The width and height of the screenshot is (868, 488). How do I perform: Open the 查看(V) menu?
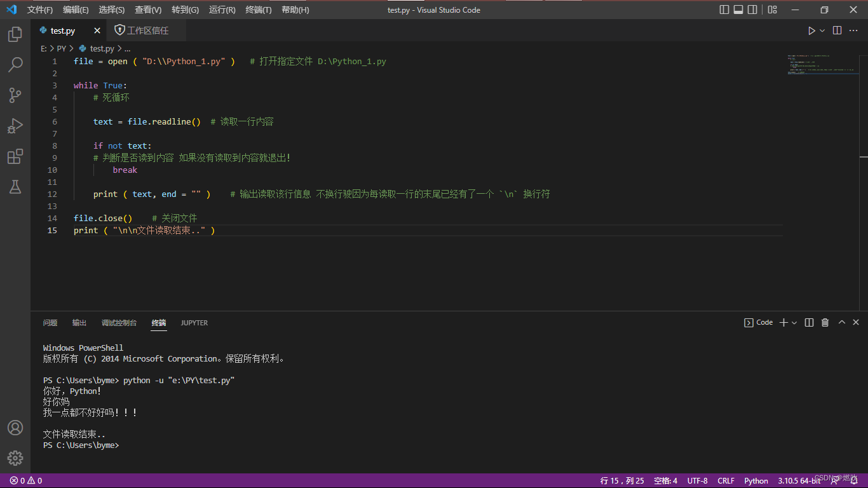(x=148, y=10)
